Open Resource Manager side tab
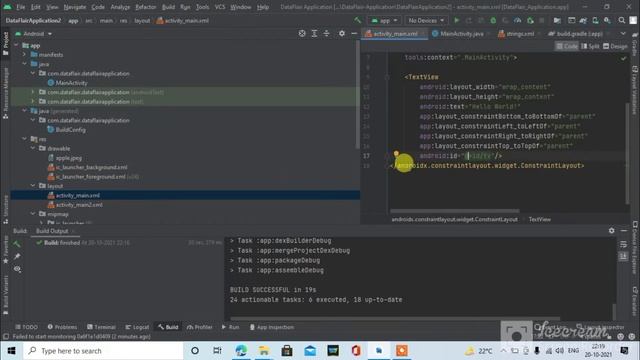Image resolution: width=640 pixels, height=360 pixels. [x=5, y=93]
